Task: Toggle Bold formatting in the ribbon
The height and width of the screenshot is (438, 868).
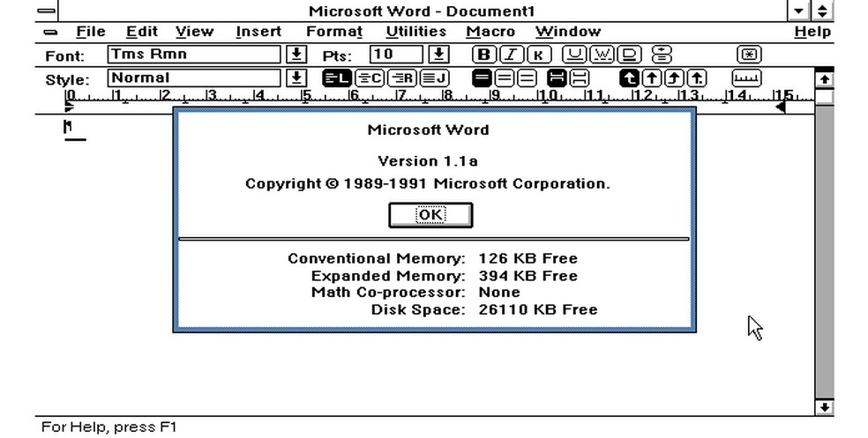Action: (483, 54)
